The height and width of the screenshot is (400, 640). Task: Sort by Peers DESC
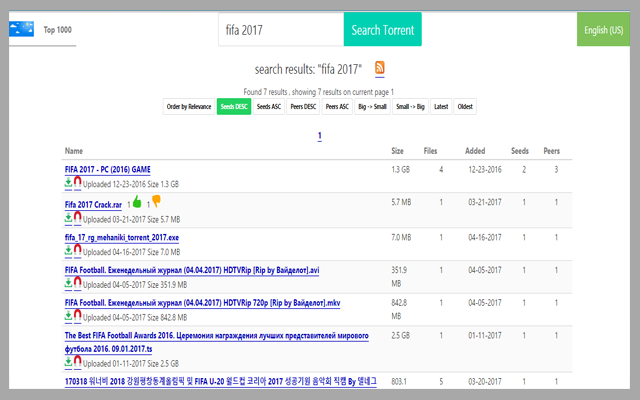(x=304, y=106)
